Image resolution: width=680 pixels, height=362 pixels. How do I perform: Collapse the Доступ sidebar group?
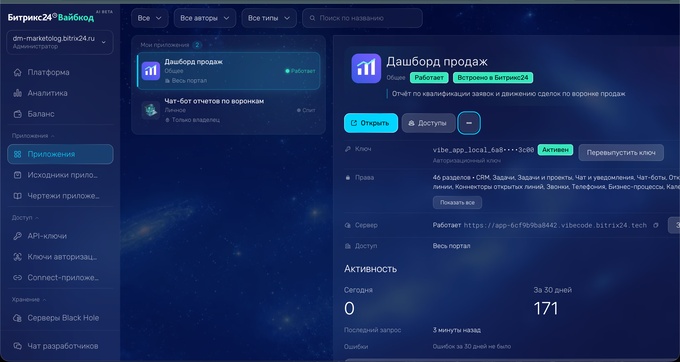pyautogui.click(x=25, y=218)
